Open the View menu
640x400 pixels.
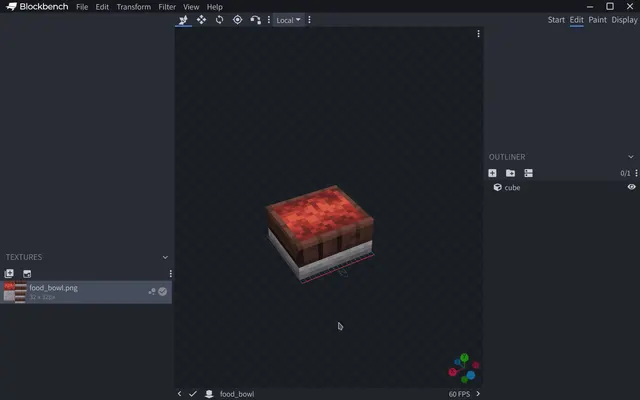[191, 7]
